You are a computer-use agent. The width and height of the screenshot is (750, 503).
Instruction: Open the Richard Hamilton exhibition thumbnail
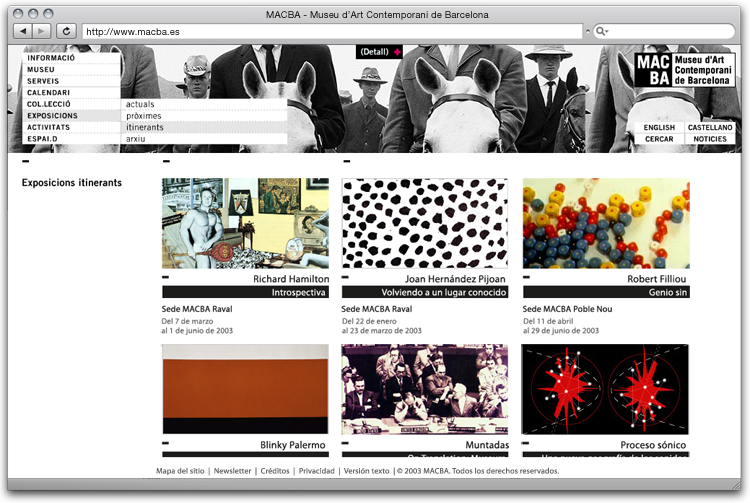245,223
